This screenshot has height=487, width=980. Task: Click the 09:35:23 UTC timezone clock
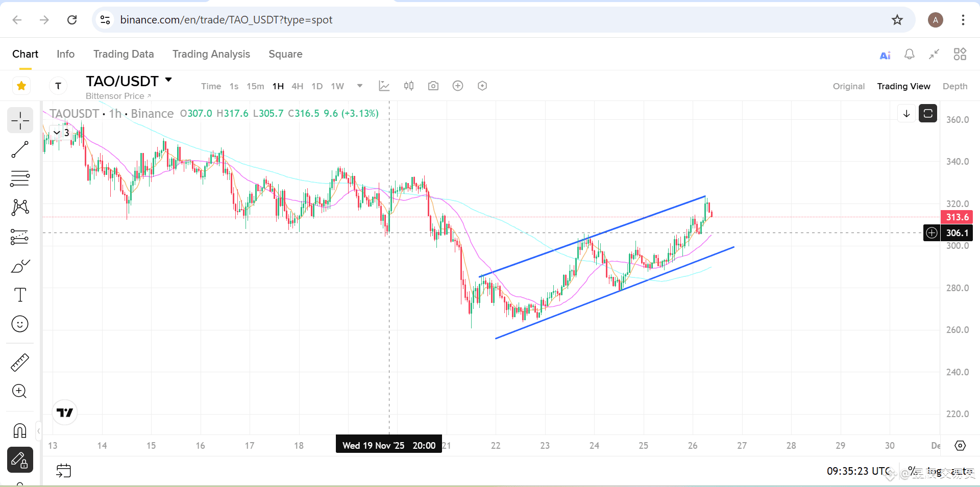(859, 471)
